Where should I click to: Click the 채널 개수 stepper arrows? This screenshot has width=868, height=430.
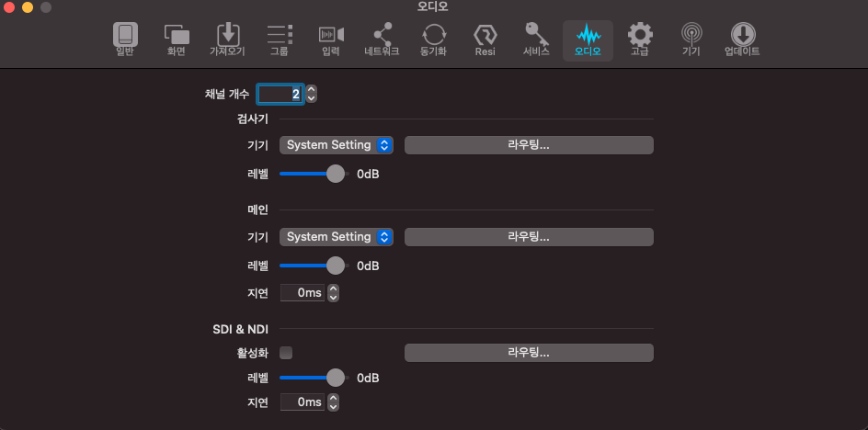[x=311, y=94]
